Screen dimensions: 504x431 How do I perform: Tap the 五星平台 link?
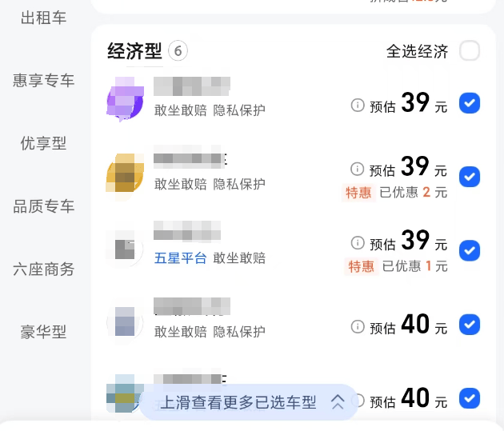180,258
